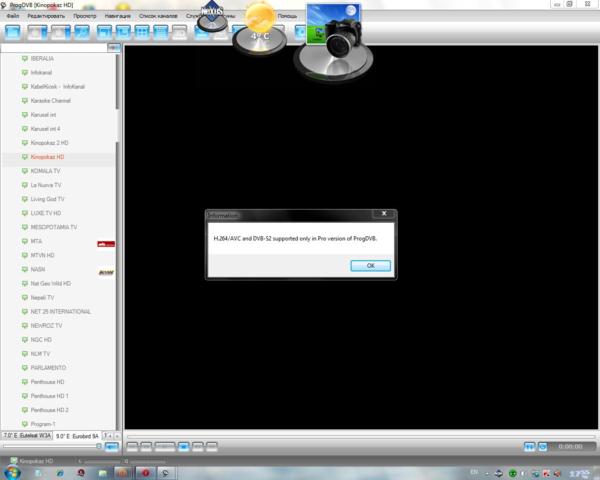Image resolution: width=600 pixels, height=480 pixels.
Task: Click the mosaic grid view toolbar icon
Action: tap(142, 32)
